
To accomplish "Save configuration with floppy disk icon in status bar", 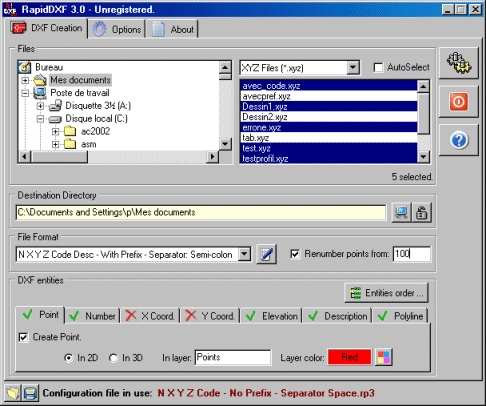I will pos(30,393).
